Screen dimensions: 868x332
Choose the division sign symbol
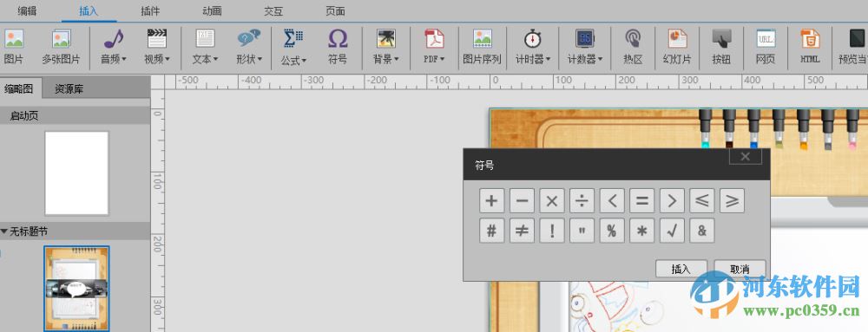pos(582,201)
